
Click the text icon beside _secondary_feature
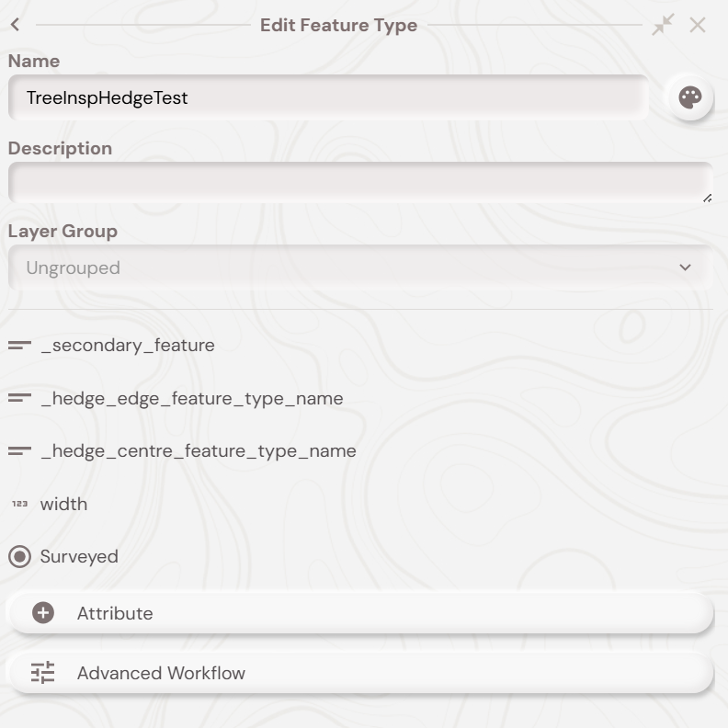19,346
